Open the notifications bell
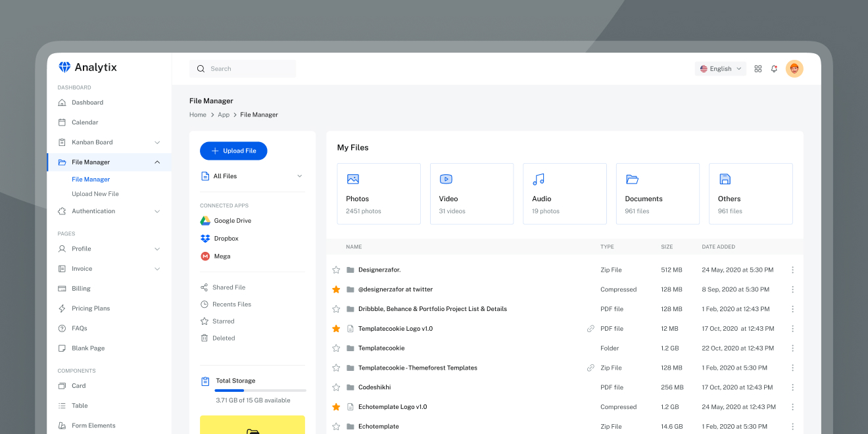The image size is (868, 434). [x=774, y=68]
